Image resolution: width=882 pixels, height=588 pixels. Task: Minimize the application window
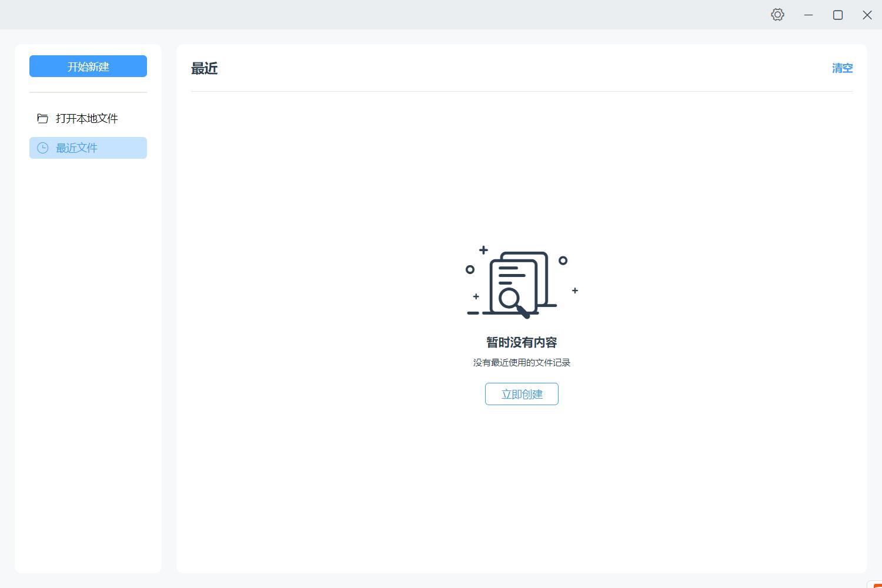808,15
